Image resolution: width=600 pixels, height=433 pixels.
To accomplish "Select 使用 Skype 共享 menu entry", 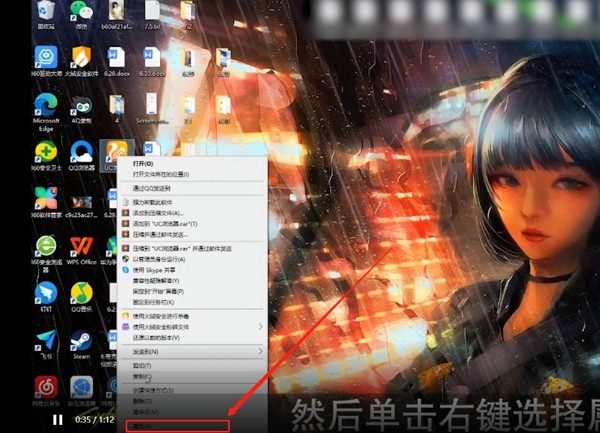I will (192, 270).
